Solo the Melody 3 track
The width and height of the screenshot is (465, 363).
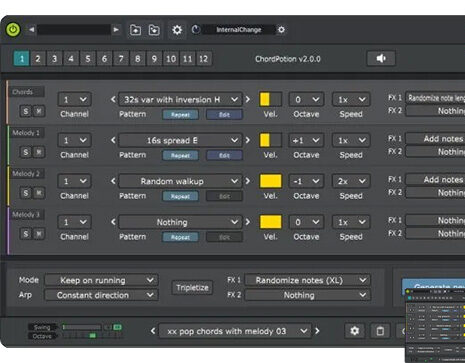(x=26, y=234)
